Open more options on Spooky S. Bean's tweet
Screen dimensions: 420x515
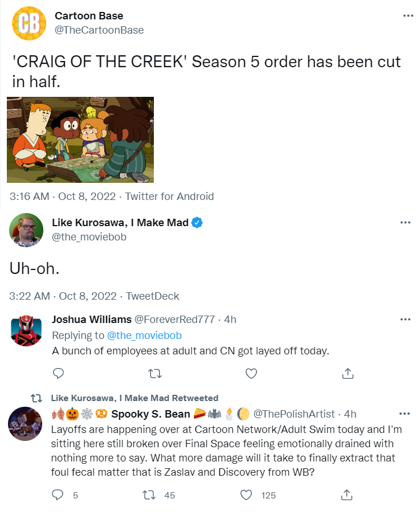(x=405, y=414)
